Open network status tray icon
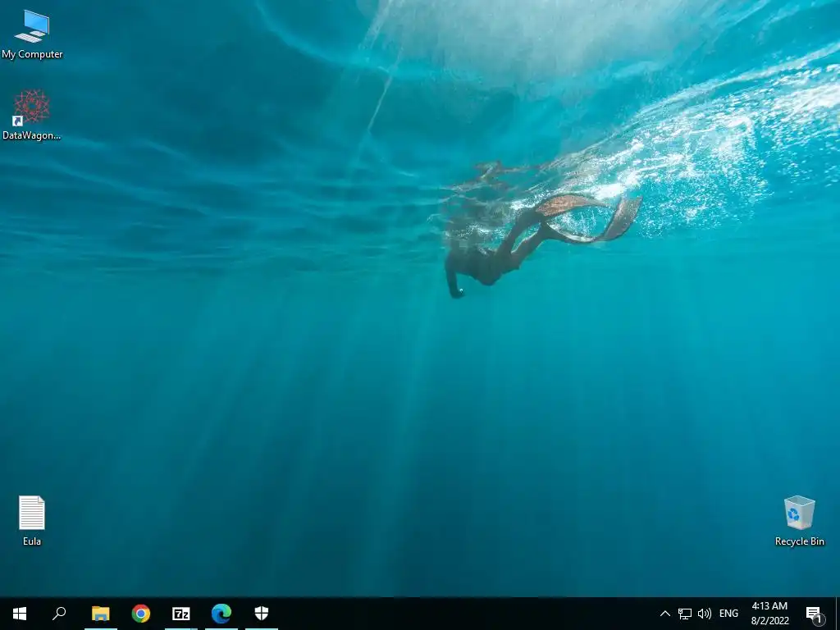Viewport: 840px width, 630px height. [685, 614]
